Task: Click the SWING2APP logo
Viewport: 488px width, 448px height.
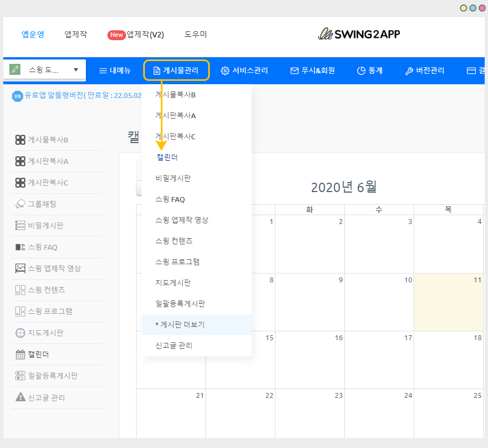Action: tap(359, 34)
